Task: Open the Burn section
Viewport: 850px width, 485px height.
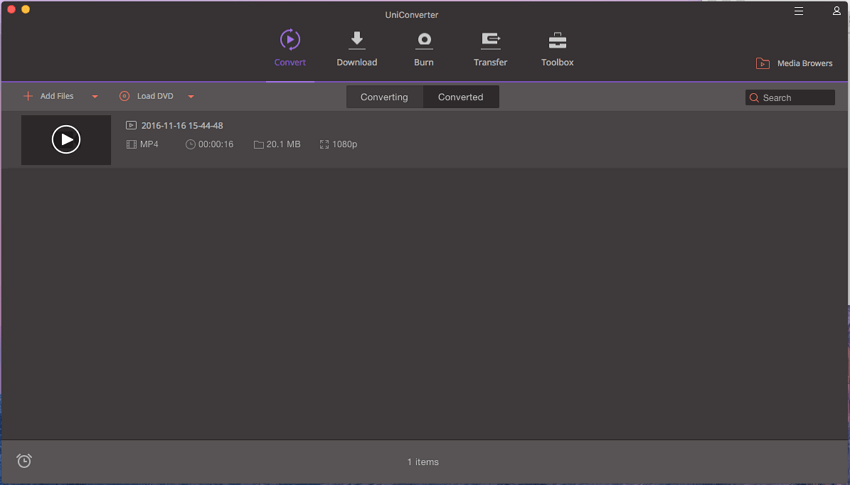Action: (x=423, y=49)
